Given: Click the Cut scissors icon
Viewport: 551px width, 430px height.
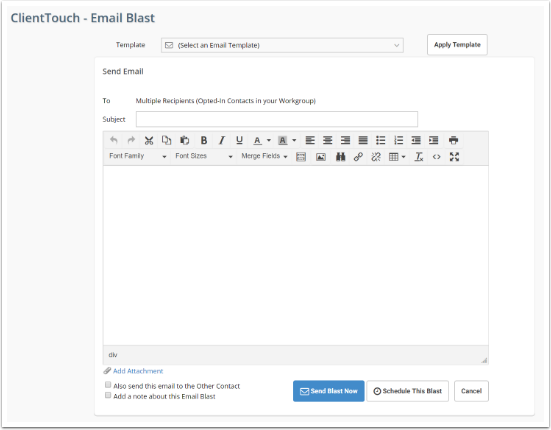Looking at the screenshot, I should (x=149, y=141).
